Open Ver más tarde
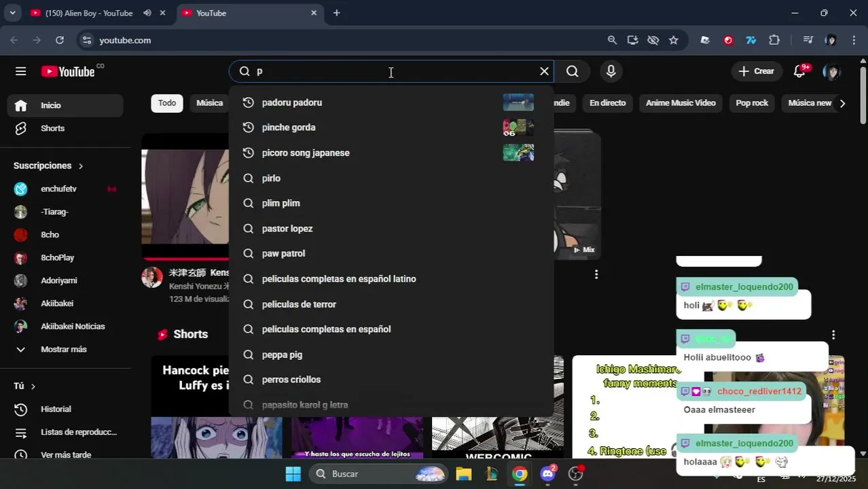This screenshot has width=868, height=489. pyautogui.click(x=65, y=455)
